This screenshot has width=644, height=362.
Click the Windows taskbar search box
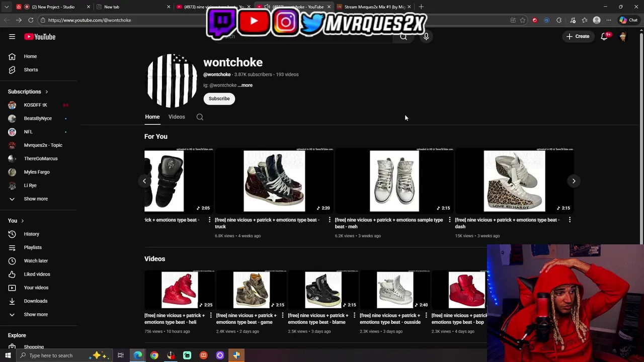point(65,355)
